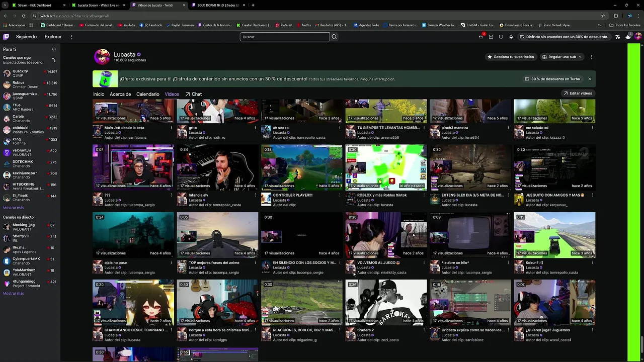This screenshot has height=362, width=644.
Task: Collapse the Para ti sidebar arrow
Action: click(54, 49)
